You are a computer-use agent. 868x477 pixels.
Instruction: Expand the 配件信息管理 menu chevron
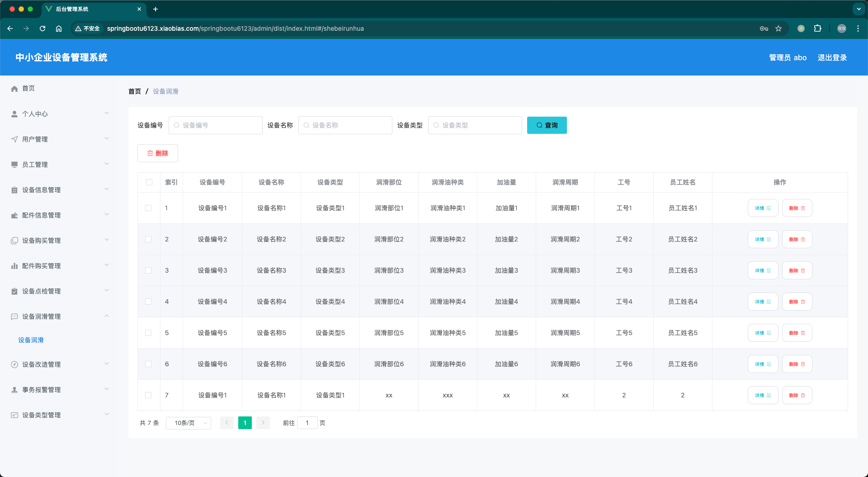pyautogui.click(x=107, y=214)
